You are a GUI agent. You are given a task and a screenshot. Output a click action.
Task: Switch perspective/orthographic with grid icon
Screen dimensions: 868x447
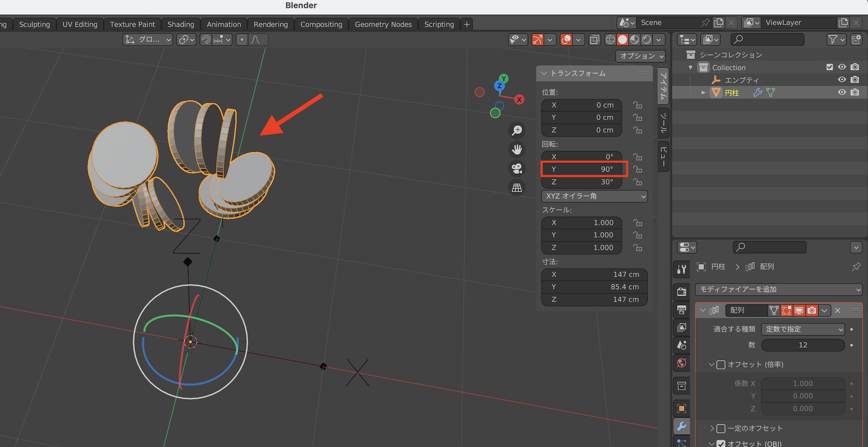(x=517, y=188)
